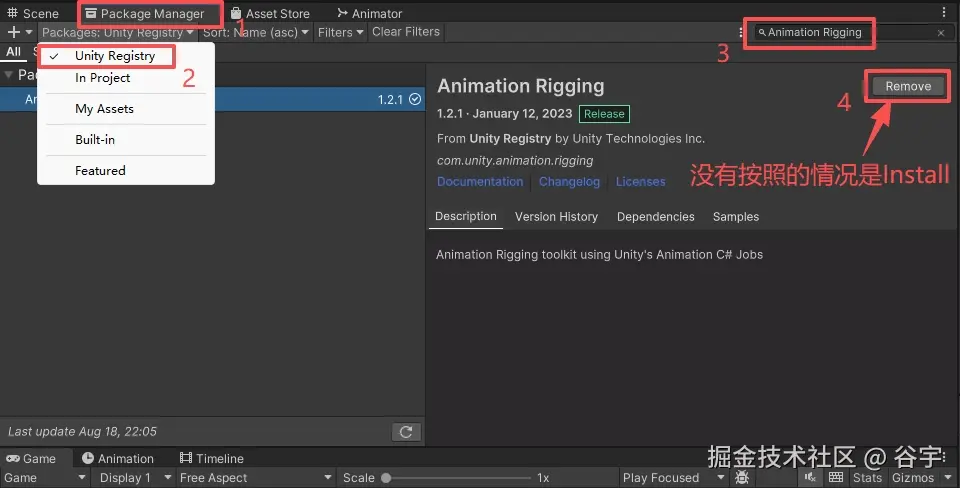960x488 pixels.
Task: Click the Animation Rigging search field
Action: tap(845, 32)
